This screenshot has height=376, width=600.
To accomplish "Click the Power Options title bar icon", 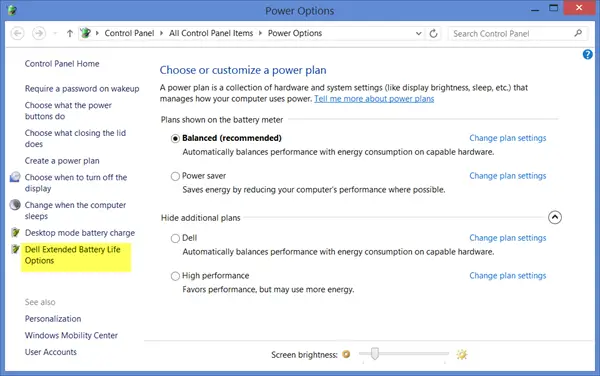I will tap(12, 10).
